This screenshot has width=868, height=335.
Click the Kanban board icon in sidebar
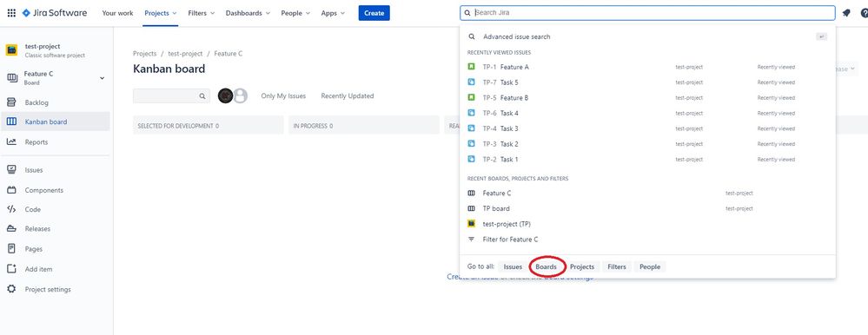(11, 122)
